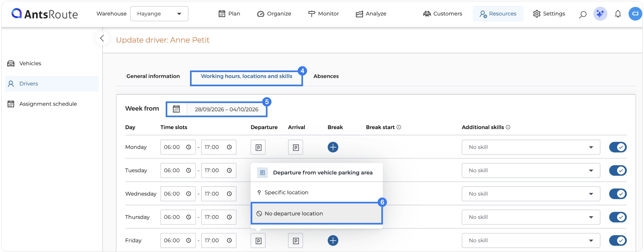This screenshot has height=252, width=644.
Task: Switch to Working hours, locations and skills tab
Action: pos(246,76)
